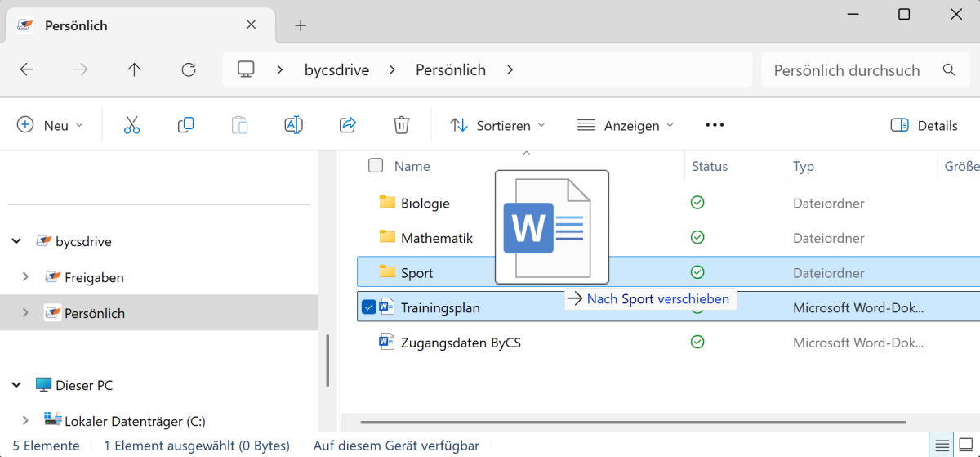Switch to large icons view in status bar
This screenshot has width=980, height=457.
point(966,446)
